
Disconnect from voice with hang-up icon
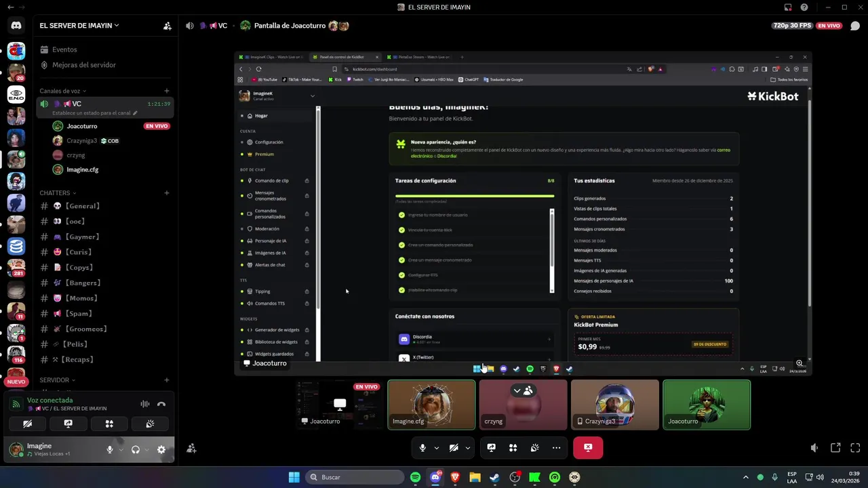pos(161,404)
